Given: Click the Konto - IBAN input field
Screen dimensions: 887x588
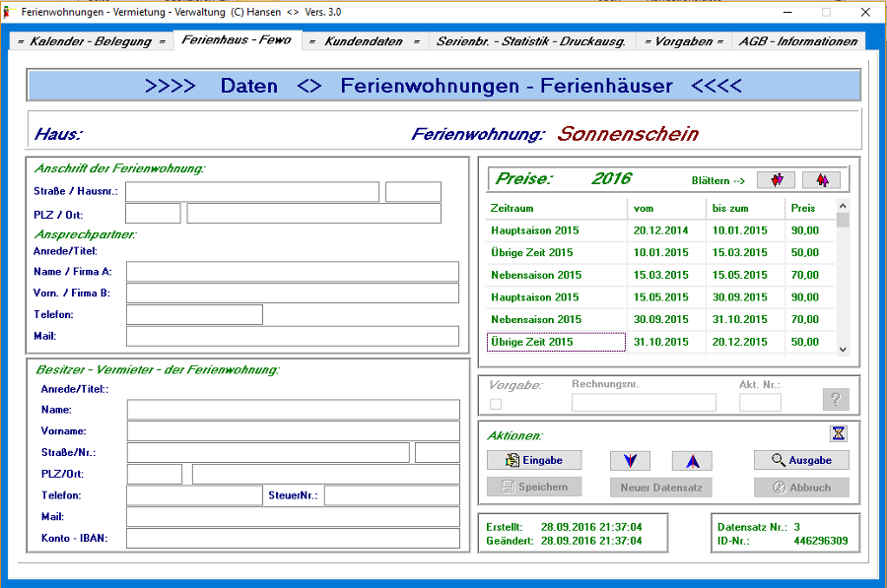Looking at the screenshot, I should pos(293,538).
